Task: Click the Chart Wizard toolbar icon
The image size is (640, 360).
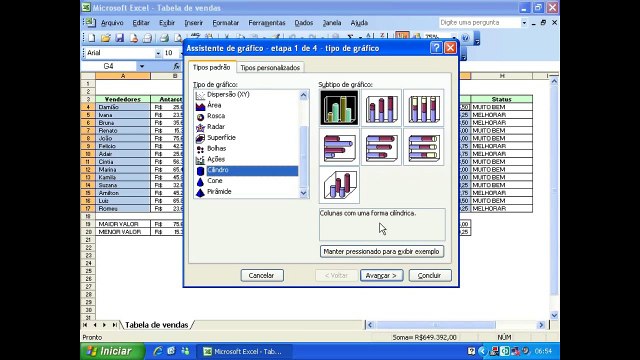Action: (402, 37)
